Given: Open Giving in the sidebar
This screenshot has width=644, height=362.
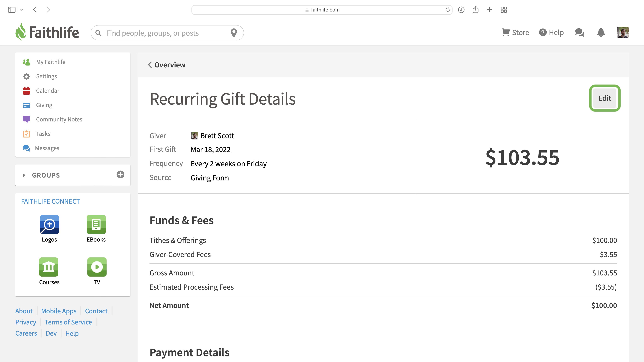Looking at the screenshot, I should pos(44,105).
